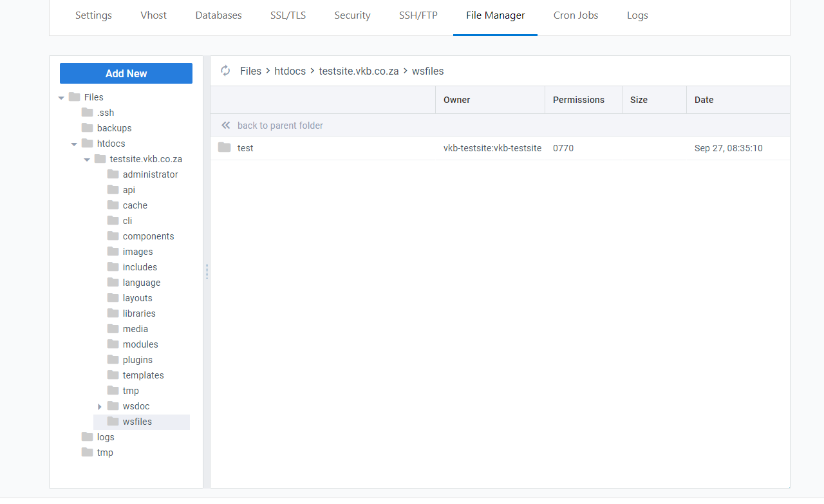Click the Files breadcrumb link
The image size is (824, 504).
pyautogui.click(x=250, y=71)
